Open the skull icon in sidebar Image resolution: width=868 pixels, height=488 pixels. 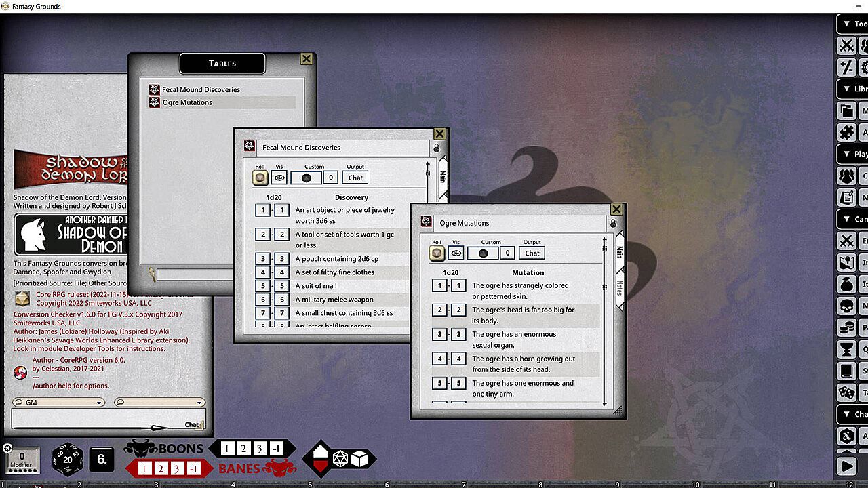point(846,306)
